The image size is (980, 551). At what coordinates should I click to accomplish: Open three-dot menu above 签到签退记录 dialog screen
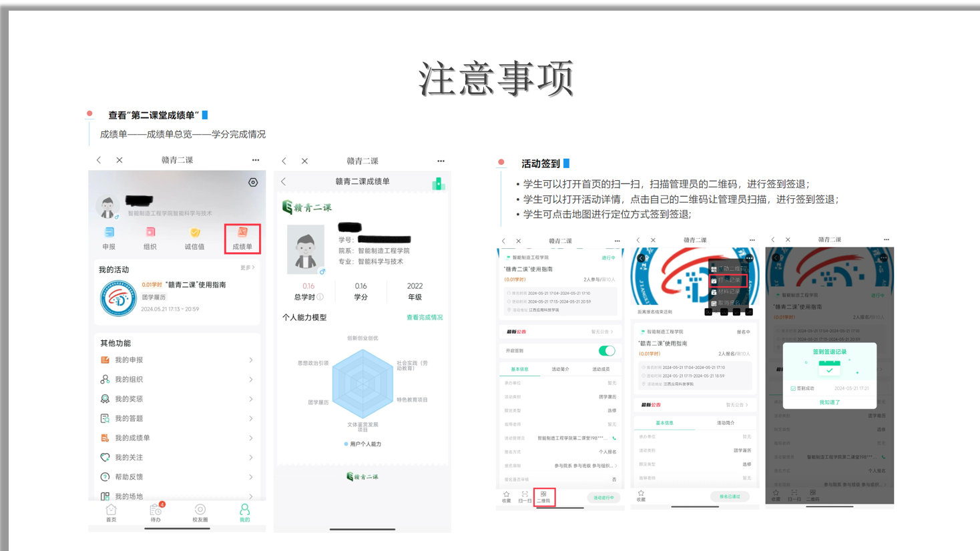[887, 239]
